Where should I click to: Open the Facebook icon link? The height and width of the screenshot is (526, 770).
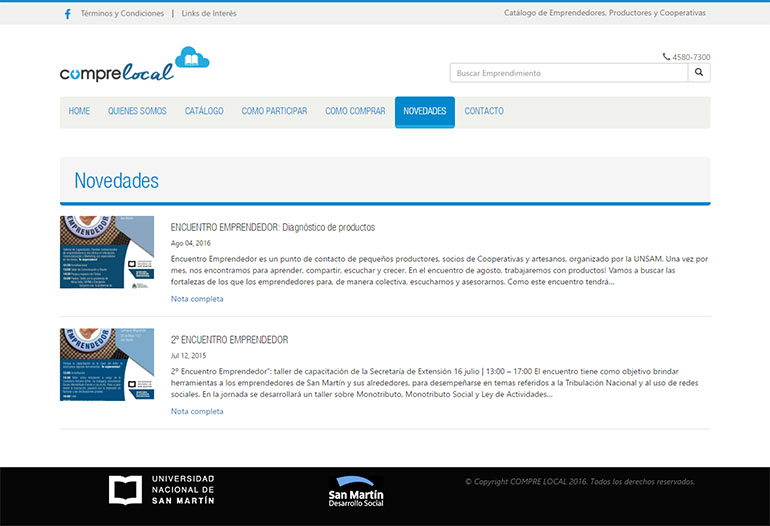tap(67, 14)
